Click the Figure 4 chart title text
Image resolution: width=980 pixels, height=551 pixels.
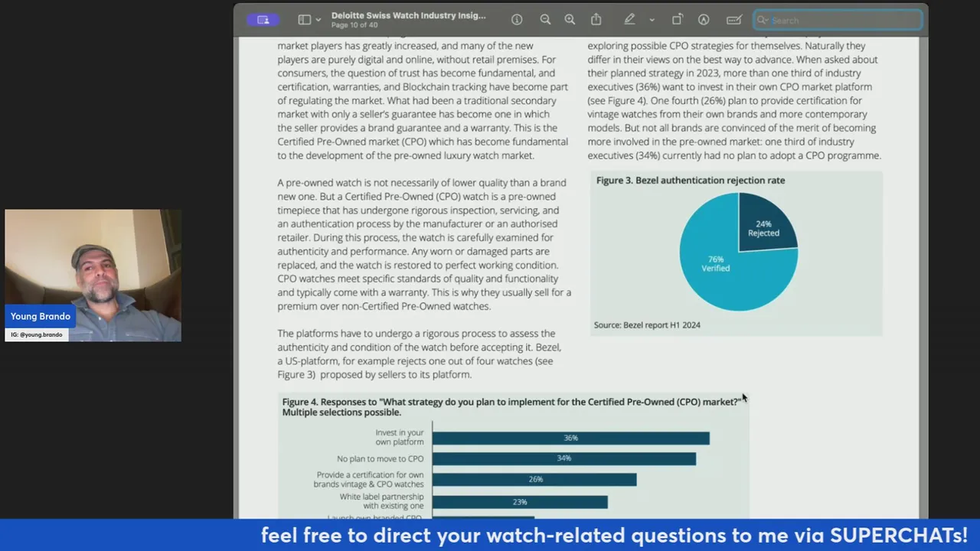[x=511, y=407]
